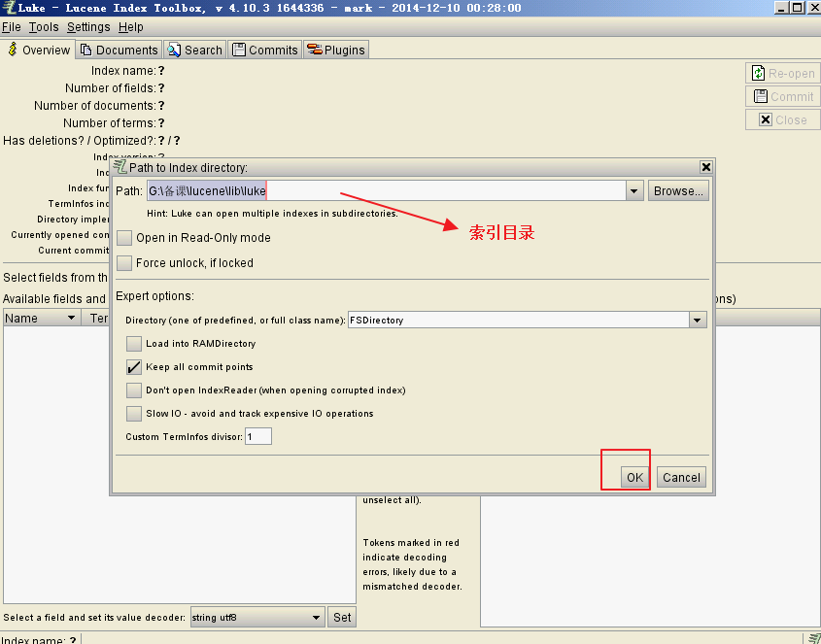Click the Close button X icon
The width and height of the screenshot is (821, 644).
(765, 119)
